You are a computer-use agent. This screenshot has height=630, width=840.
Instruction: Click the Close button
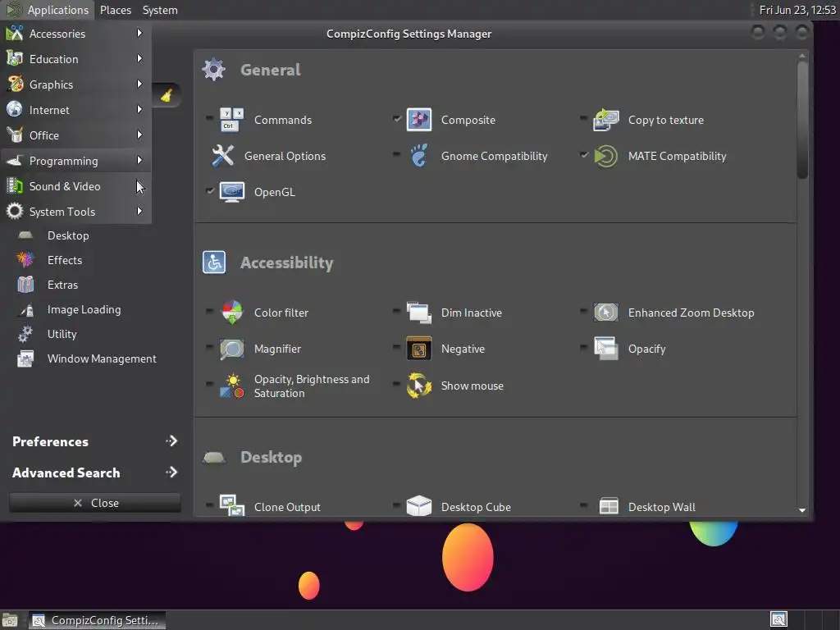95,503
